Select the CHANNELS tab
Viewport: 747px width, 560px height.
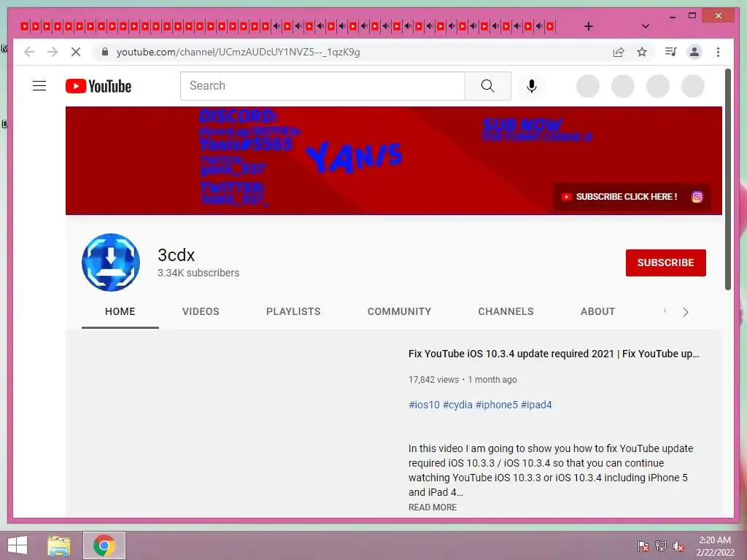pos(506,311)
